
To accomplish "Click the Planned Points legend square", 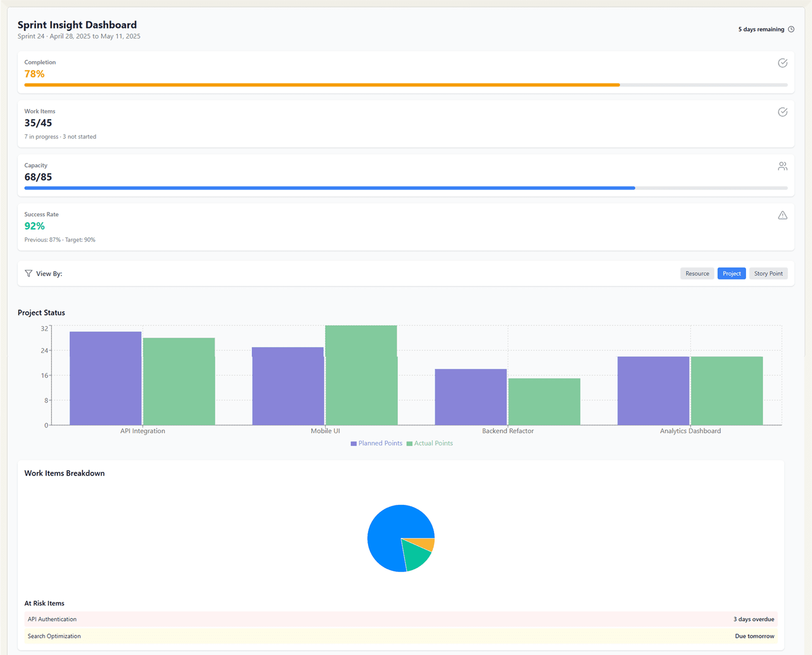I will 353,443.
